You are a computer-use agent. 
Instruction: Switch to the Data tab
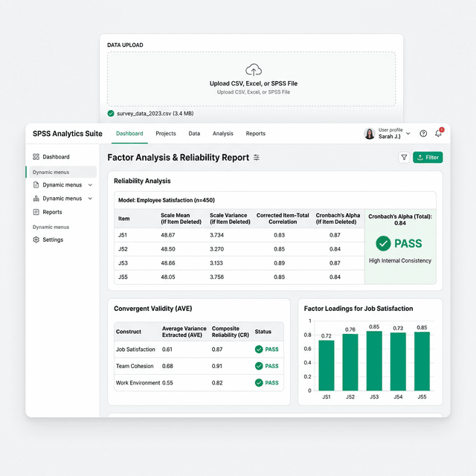[x=194, y=133]
